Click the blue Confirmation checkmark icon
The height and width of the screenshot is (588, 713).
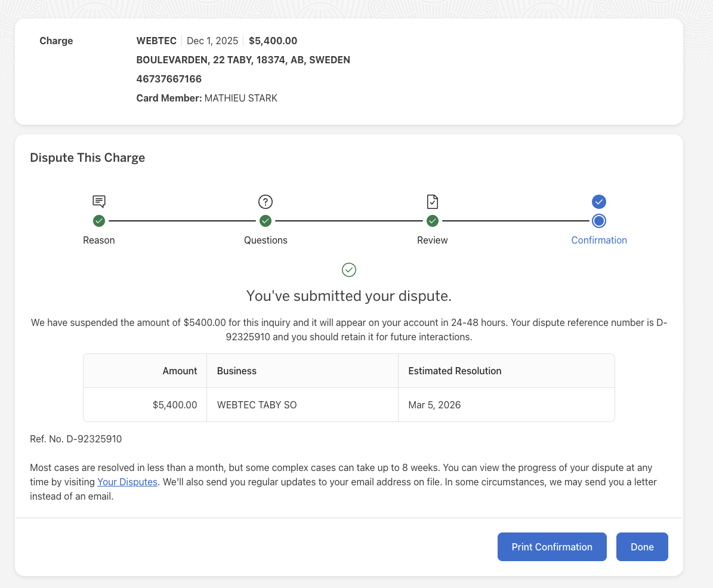pyautogui.click(x=599, y=201)
